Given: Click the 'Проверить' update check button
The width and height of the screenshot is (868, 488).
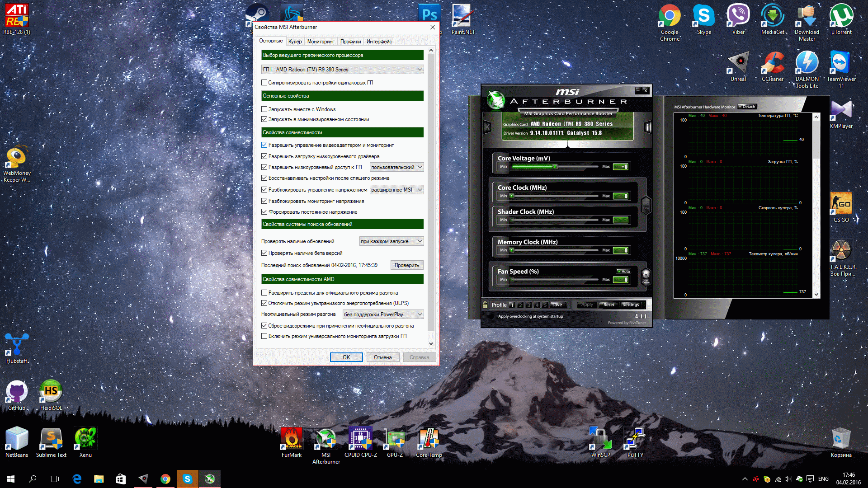Looking at the screenshot, I should pyautogui.click(x=406, y=265).
